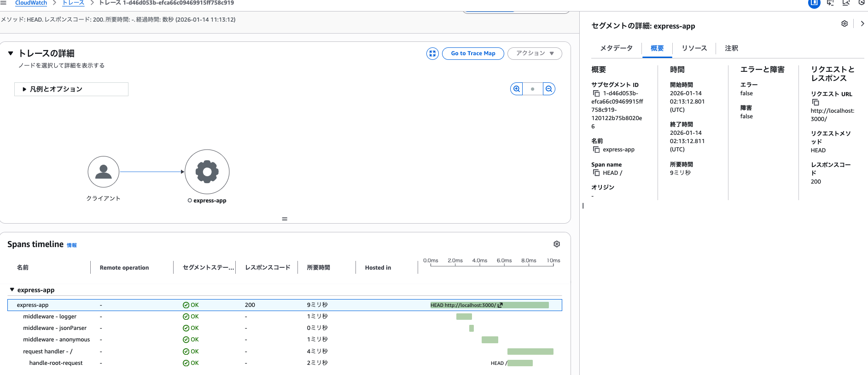Click the 9ミリ秒 duration in span table

pos(317,305)
